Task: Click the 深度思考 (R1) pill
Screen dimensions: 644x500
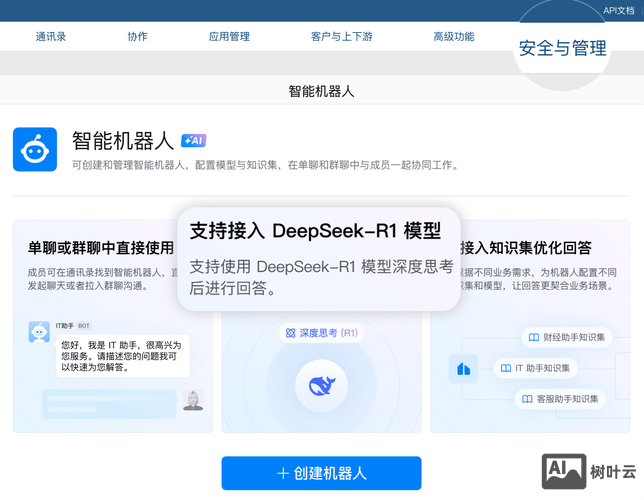Action: pos(321,333)
